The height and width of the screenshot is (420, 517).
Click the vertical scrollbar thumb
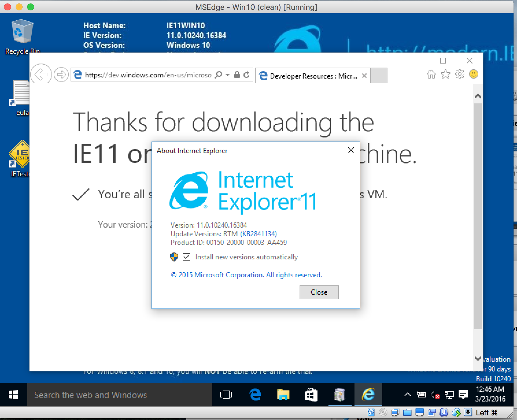point(478,216)
